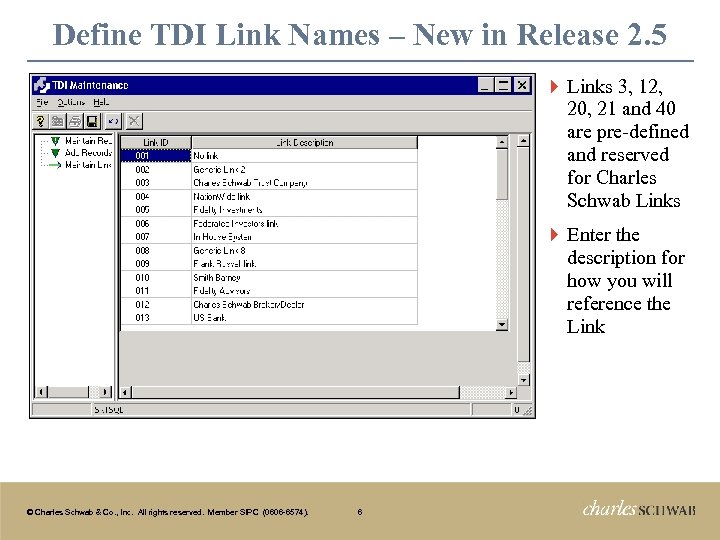
Task: Select Link ID 003 cell
Action: pyautogui.click(x=156, y=183)
